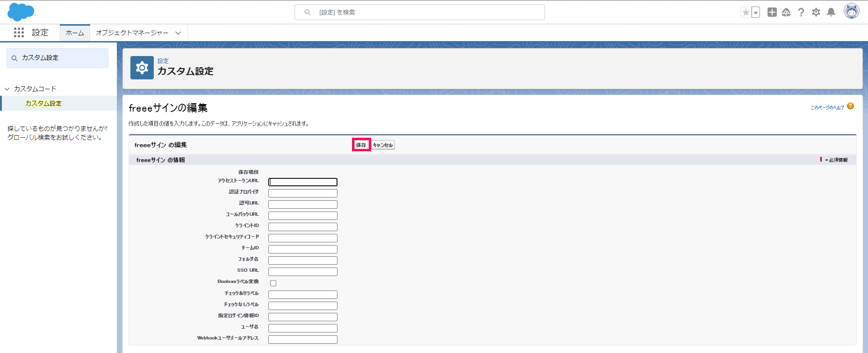The image size is (868, 353).
Task: Click the カスタム設定 quick find box
Action: 57,58
